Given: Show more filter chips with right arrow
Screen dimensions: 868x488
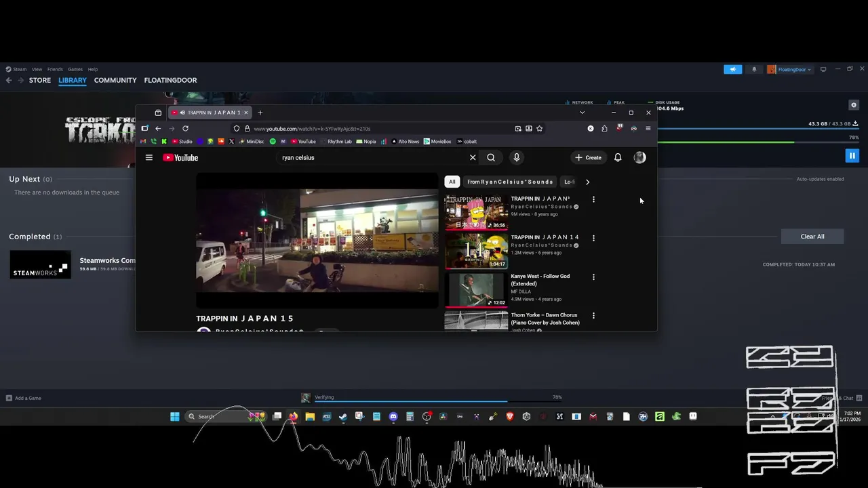Looking at the screenshot, I should coord(587,182).
